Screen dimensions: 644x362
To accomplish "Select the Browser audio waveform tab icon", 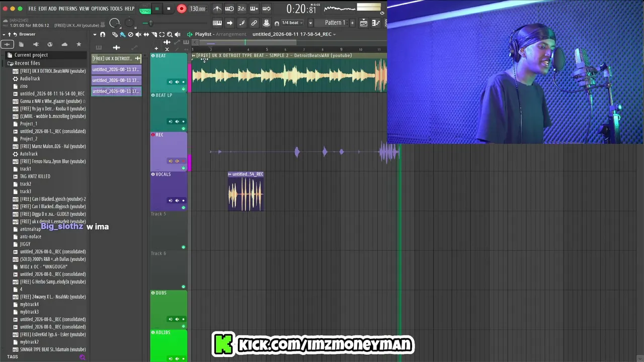I will click(x=7, y=44).
